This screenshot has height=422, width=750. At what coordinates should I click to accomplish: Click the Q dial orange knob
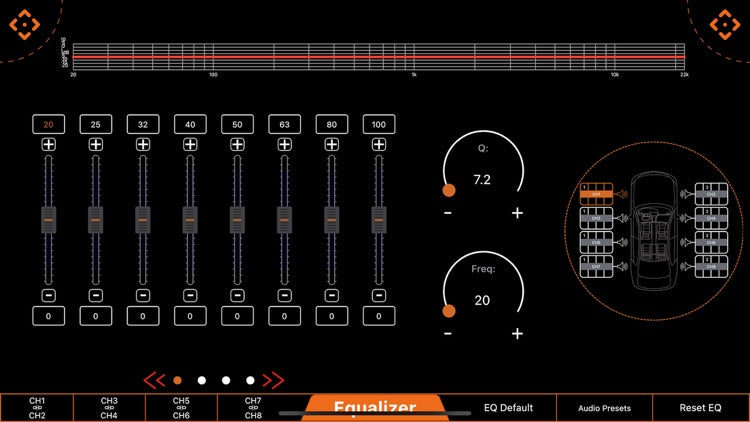pyautogui.click(x=449, y=190)
